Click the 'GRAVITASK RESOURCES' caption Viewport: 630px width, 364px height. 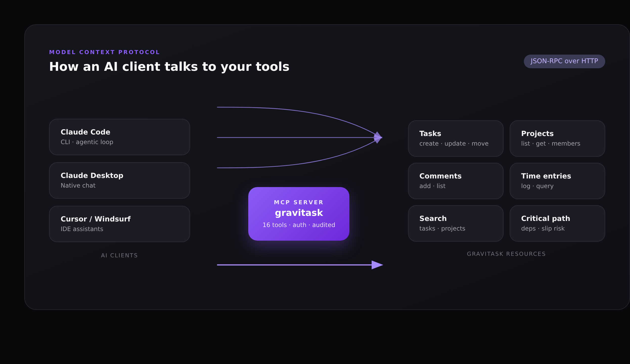point(506,254)
